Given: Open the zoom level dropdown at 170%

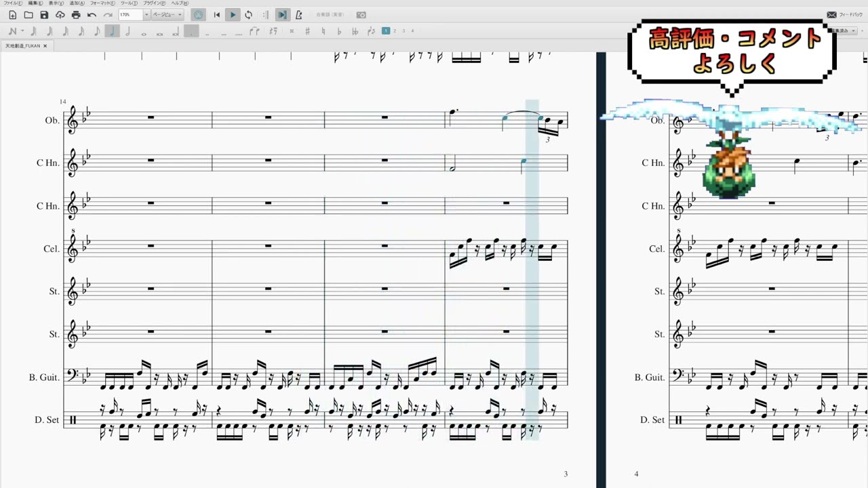Looking at the screenshot, I should click(x=146, y=15).
